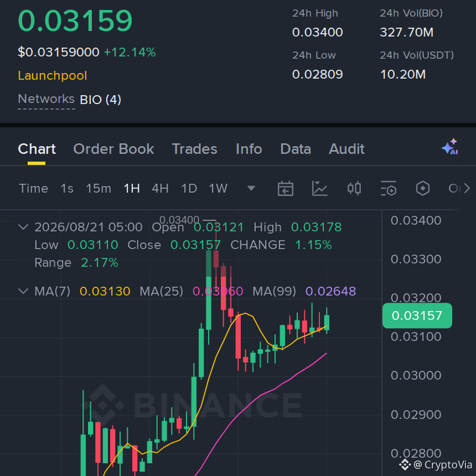476x476 pixels.
Task: Switch chart type via candlestick icon
Action: (x=354, y=189)
